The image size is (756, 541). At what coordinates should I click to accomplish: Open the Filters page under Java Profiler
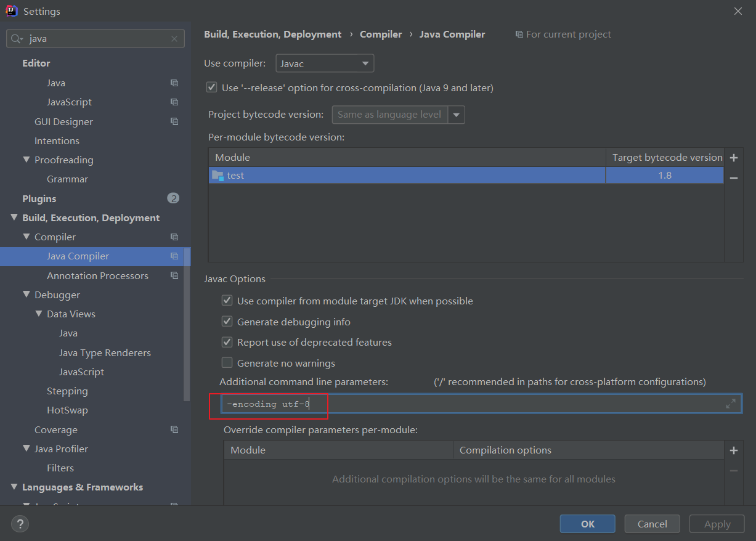click(60, 468)
